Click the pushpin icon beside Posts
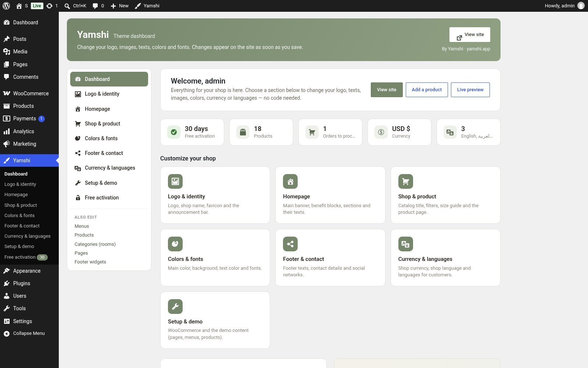Image resolution: width=588 pixels, height=368 pixels. pos(7,39)
